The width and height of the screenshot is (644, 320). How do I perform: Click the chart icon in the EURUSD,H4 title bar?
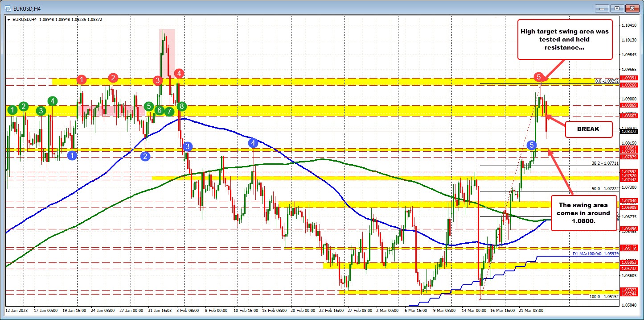8,8
